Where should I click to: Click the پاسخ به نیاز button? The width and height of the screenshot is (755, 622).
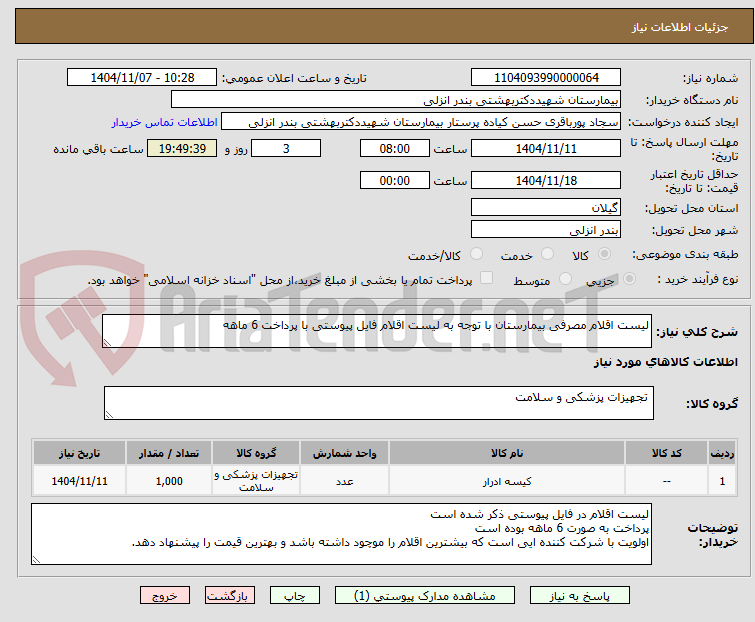pyautogui.click(x=580, y=596)
